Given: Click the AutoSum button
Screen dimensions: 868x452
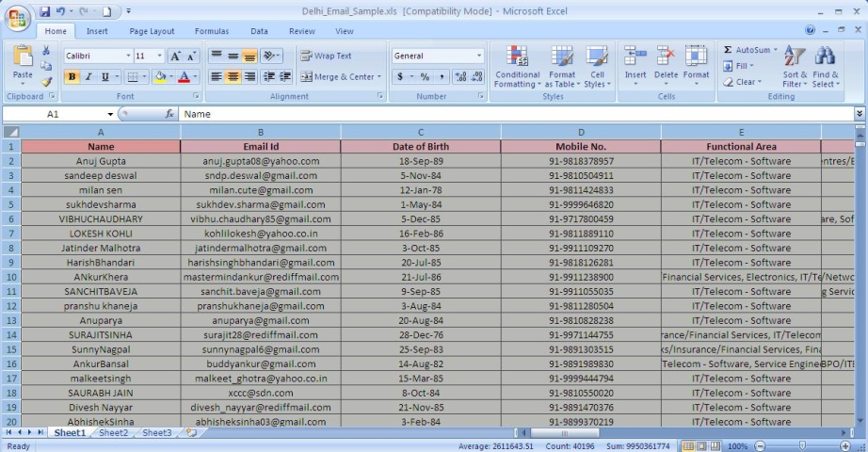Looking at the screenshot, I should [748, 50].
